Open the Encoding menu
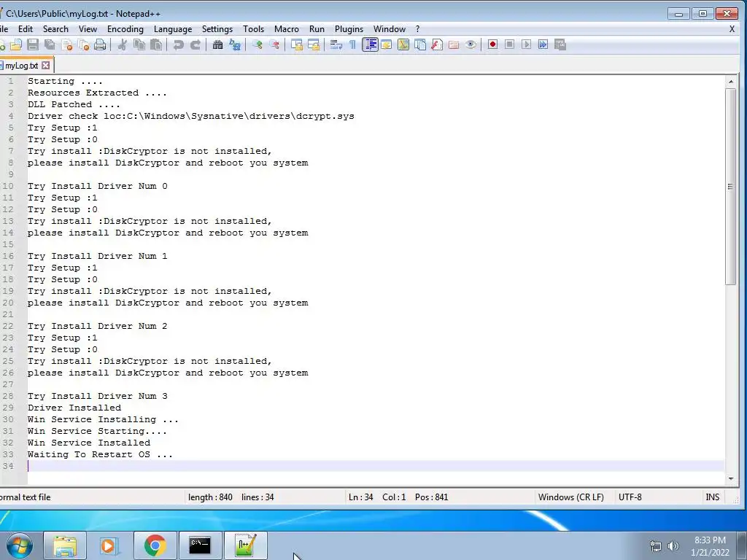 click(x=125, y=29)
